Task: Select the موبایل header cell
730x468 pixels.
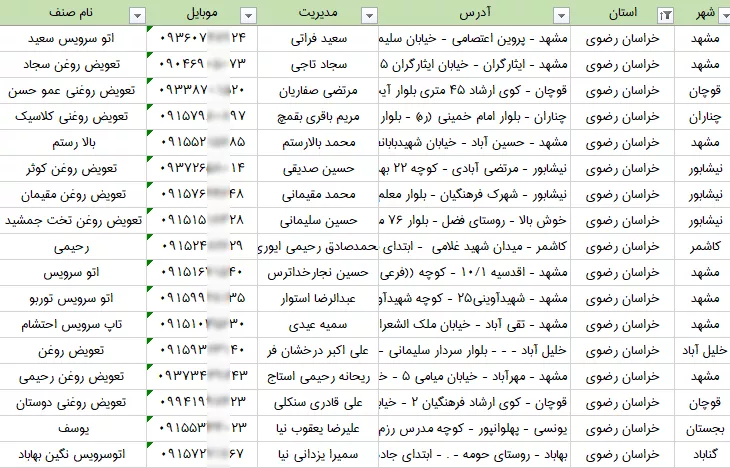Action: tap(202, 13)
